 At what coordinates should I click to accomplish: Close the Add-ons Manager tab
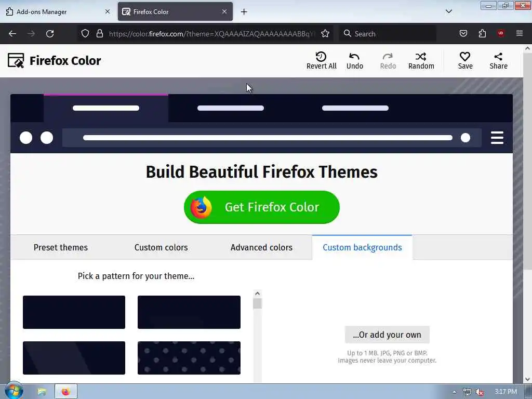tap(108, 11)
